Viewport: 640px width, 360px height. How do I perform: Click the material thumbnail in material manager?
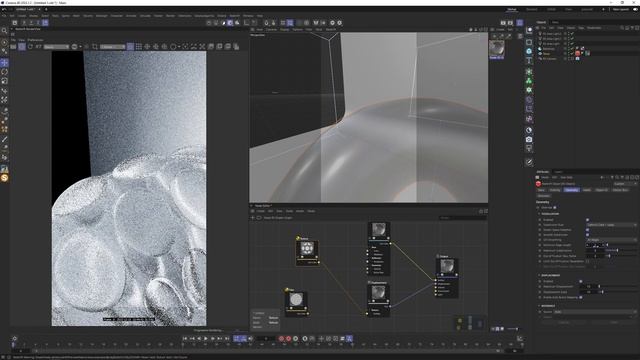click(x=496, y=49)
